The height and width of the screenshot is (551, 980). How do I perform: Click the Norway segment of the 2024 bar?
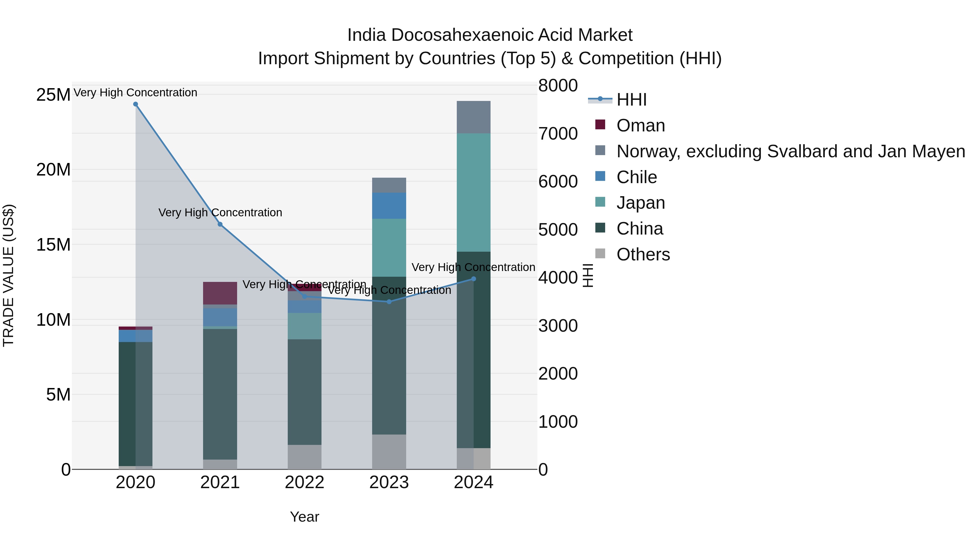[473, 117]
